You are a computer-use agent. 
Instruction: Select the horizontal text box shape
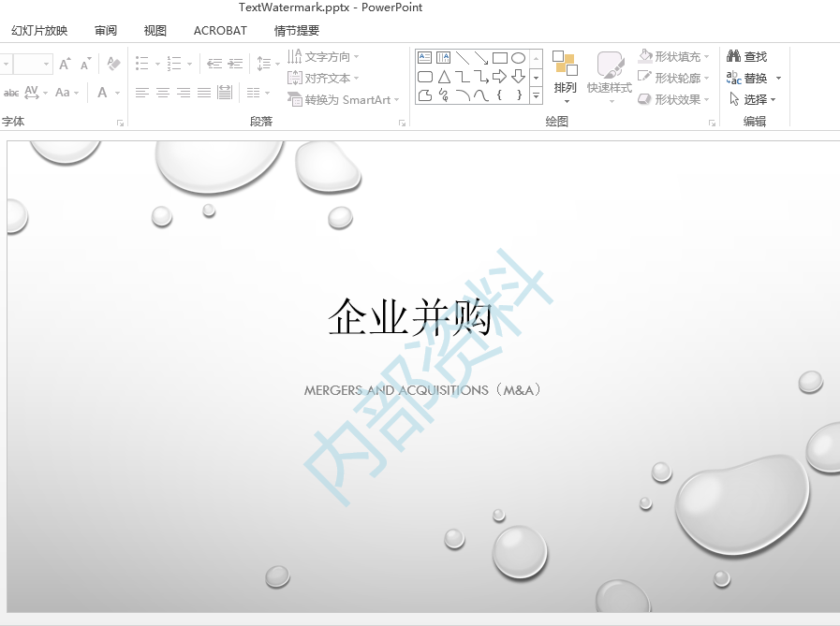click(x=425, y=58)
